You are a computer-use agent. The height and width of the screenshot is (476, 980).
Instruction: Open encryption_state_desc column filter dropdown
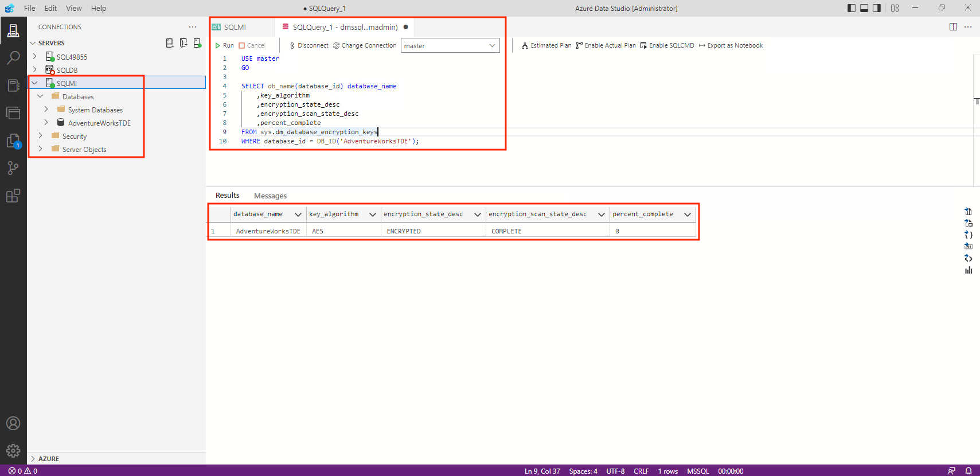(x=477, y=214)
